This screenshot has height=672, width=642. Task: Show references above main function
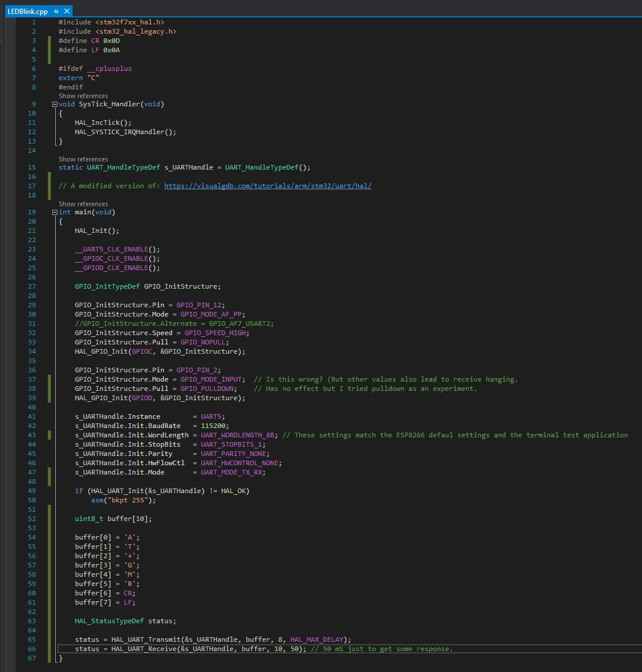tap(83, 204)
